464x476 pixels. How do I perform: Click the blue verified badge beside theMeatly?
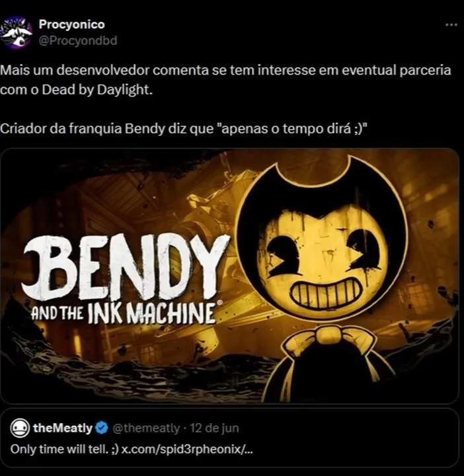pos(102,428)
